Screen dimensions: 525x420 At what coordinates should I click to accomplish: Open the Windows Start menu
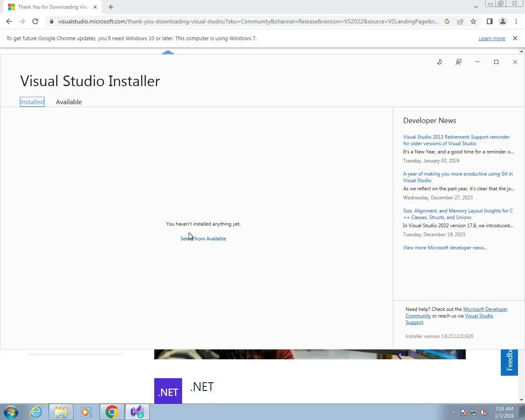point(11,412)
